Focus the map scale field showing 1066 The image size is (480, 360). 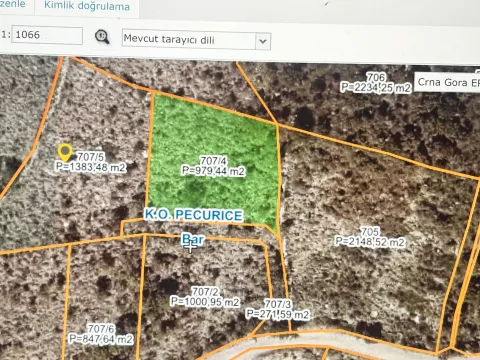pos(47,35)
